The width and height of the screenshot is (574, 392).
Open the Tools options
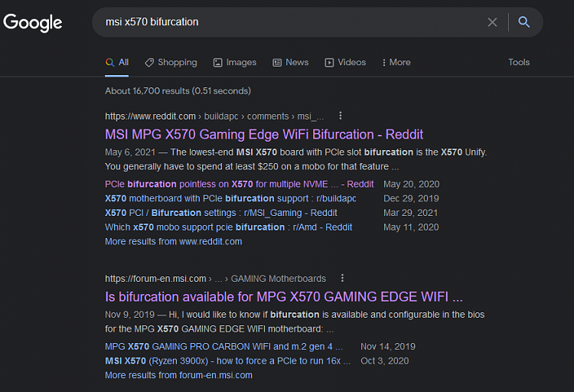click(x=519, y=62)
